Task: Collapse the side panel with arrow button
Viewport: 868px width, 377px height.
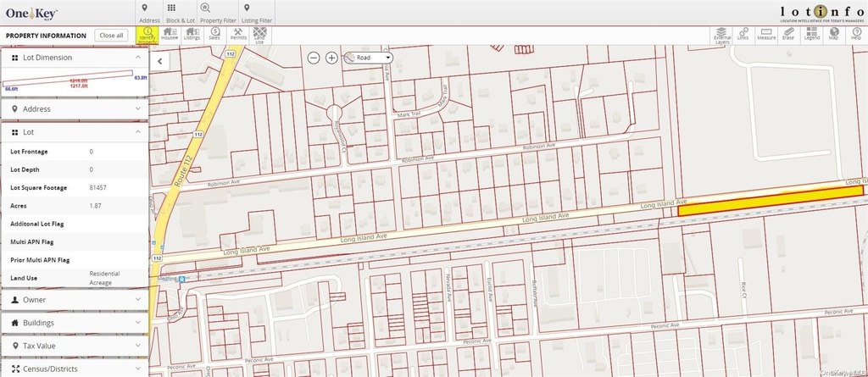Action: pyautogui.click(x=160, y=60)
